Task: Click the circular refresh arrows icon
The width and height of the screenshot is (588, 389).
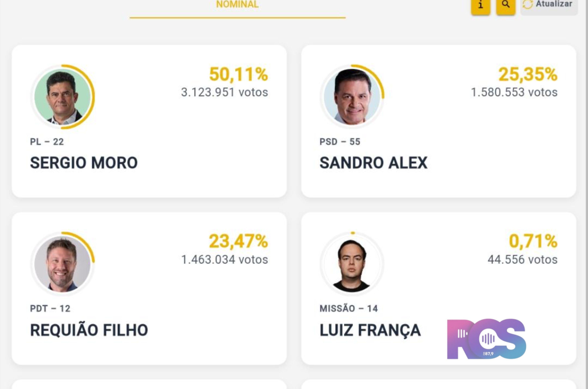Action: [x=527, y=4]
